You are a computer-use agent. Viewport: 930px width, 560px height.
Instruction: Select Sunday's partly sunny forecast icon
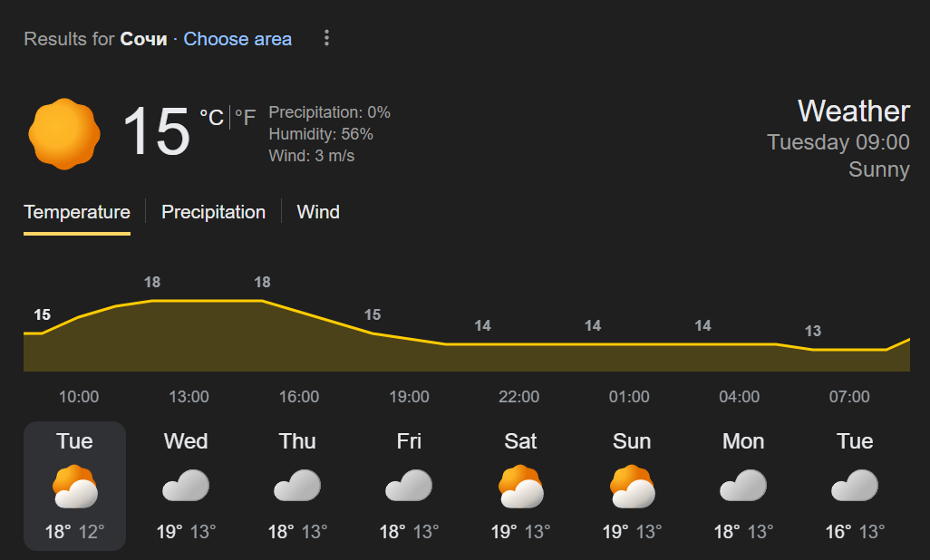coord(633,487)
